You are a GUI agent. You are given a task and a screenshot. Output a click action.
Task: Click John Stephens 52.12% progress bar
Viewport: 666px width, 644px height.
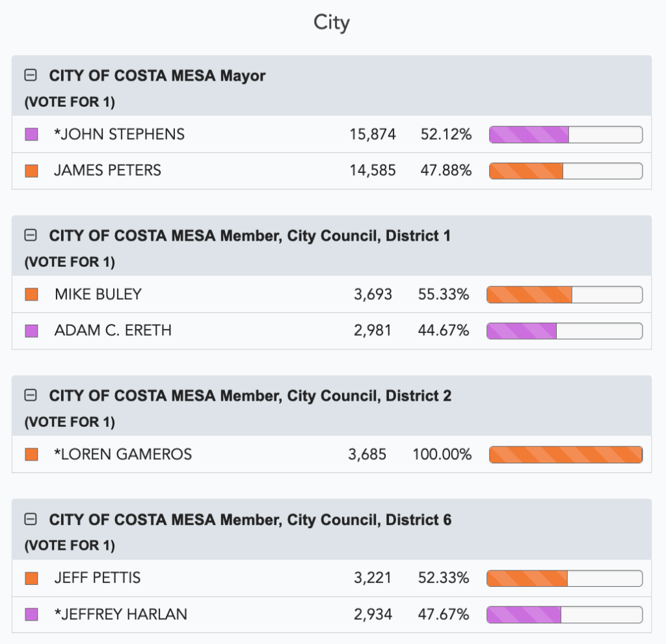point(565,135)
